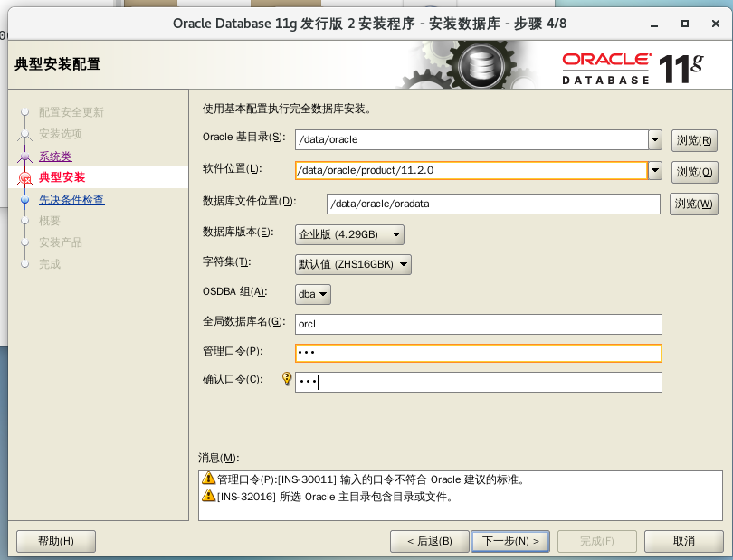Click the window title bar text
The height and width of the screenshot is (560, 733).
coord(369,24)
